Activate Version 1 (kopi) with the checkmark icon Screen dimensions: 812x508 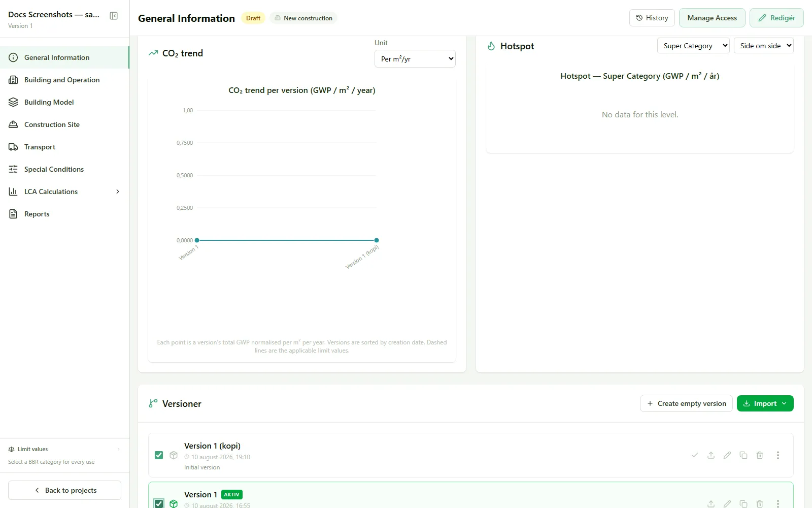point(695,455)
